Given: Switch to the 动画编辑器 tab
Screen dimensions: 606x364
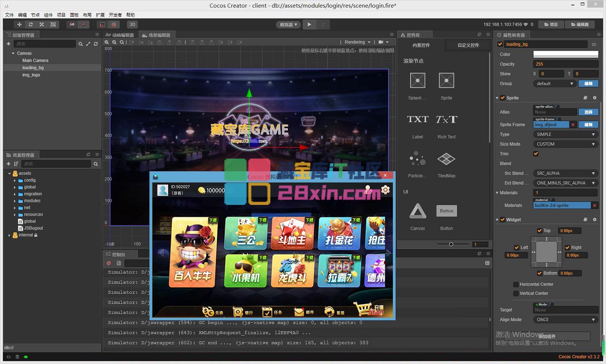Looking at the screenshot, I should click(x=120, y=35).
